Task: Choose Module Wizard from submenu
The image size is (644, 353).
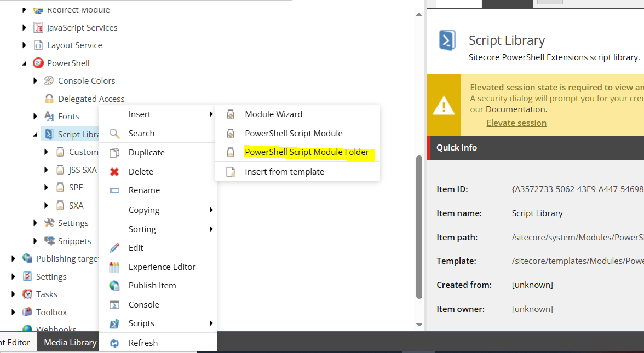Action: (298, 114)
